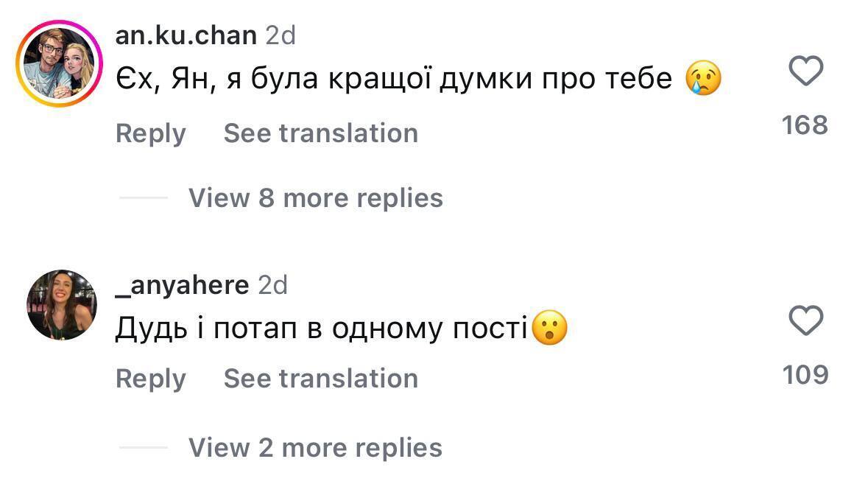Image resolution: width=868 pixels, height=484 pixels.
Task: Expand View 2 more replies
Action: 315,447
